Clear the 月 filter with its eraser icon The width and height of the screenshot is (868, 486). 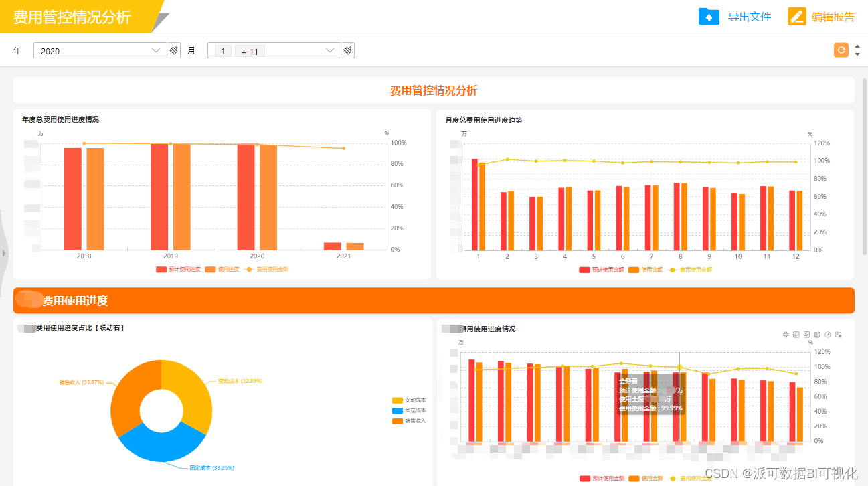click(347, 50)
